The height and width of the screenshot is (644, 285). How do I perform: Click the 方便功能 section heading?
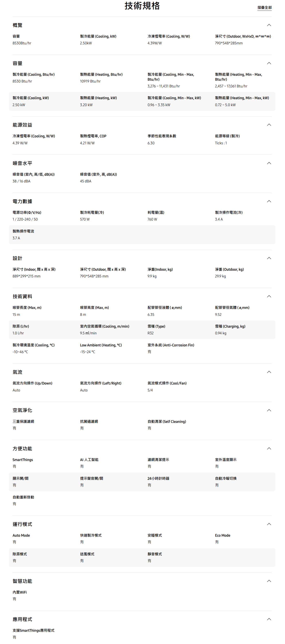pos(22,449)
